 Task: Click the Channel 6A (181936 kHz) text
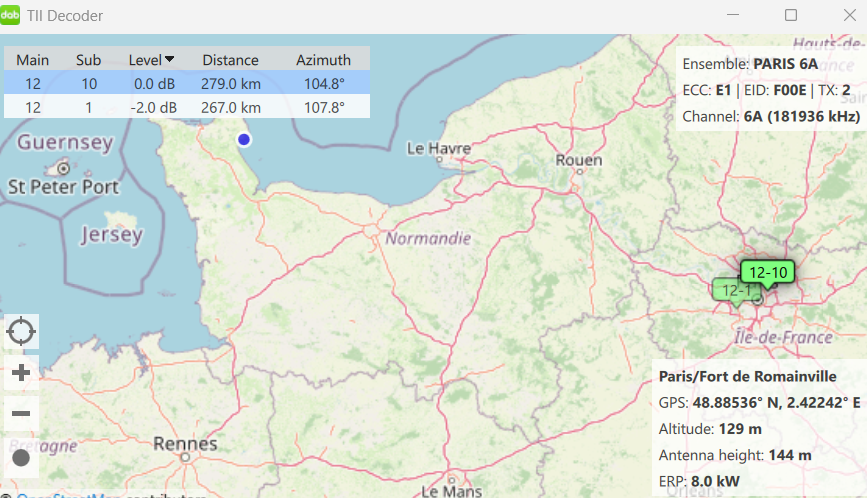pos(771,117)
